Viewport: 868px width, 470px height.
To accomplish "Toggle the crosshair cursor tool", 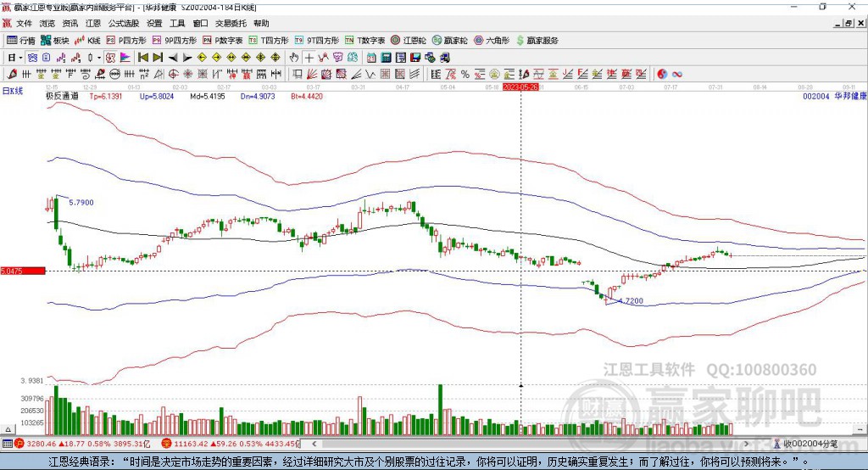I will pos(309,57).
